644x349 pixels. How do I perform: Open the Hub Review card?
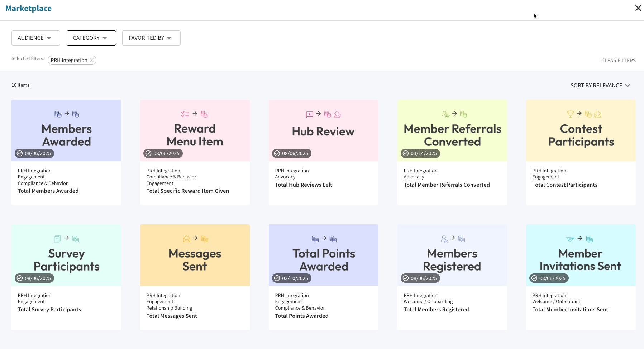(323, 152)
